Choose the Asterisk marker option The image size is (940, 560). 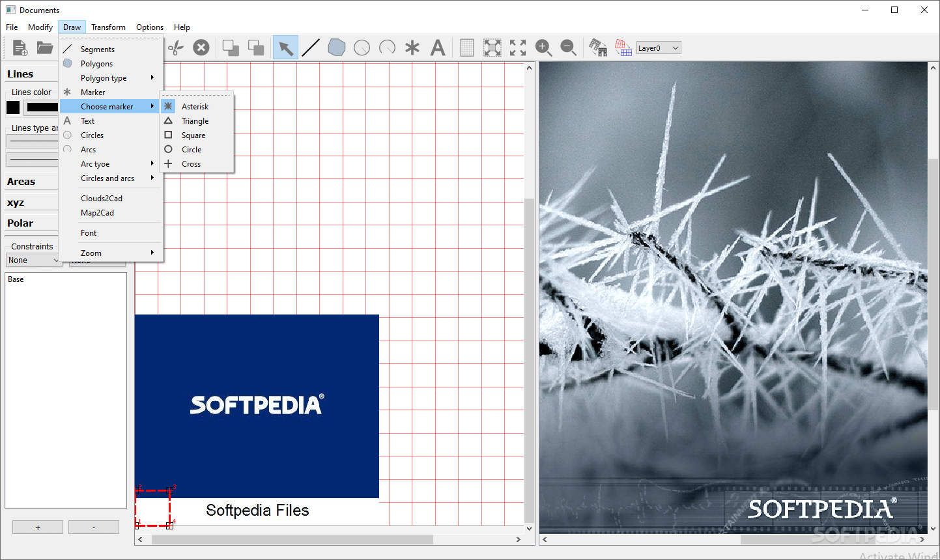(x=197, y=106)
